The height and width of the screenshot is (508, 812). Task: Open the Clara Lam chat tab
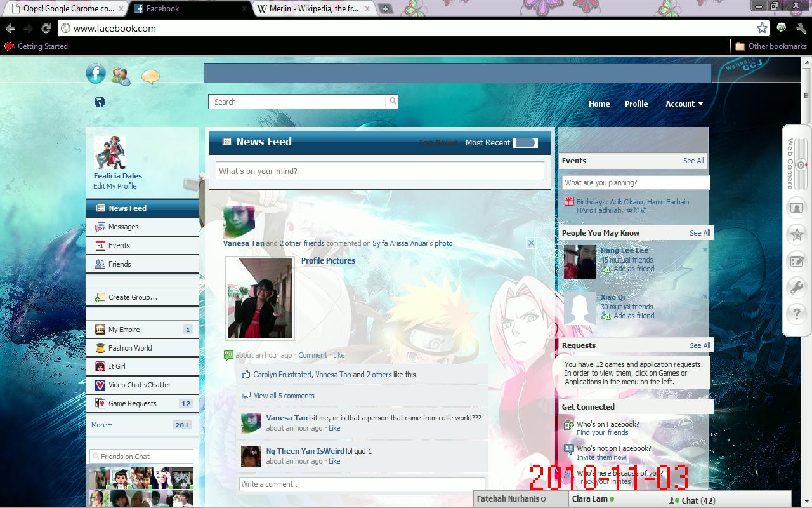point(617,499)
